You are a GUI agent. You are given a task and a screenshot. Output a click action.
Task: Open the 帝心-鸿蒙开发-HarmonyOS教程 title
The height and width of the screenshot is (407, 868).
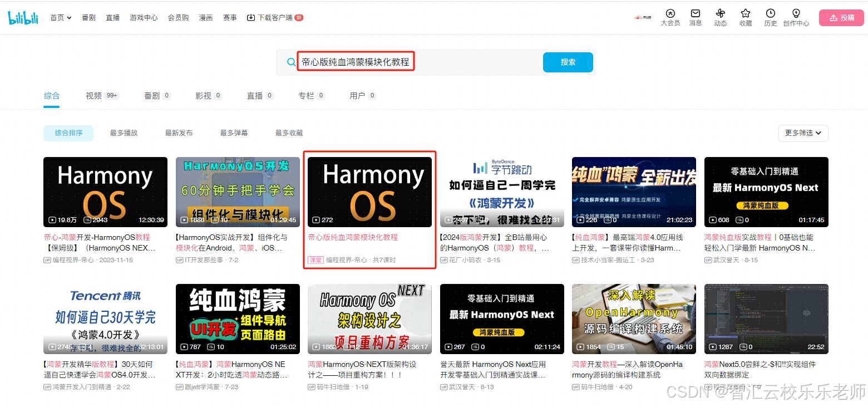tap(100, 242)
